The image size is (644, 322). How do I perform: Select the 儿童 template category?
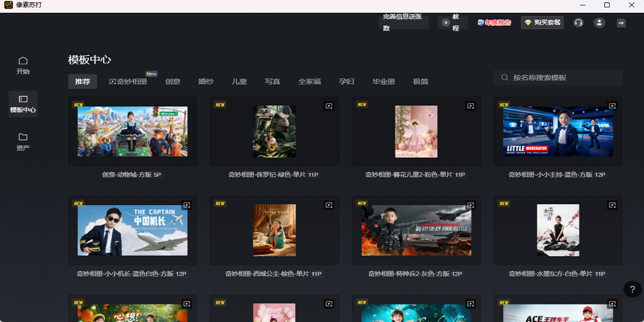click(x=239, y=82)
